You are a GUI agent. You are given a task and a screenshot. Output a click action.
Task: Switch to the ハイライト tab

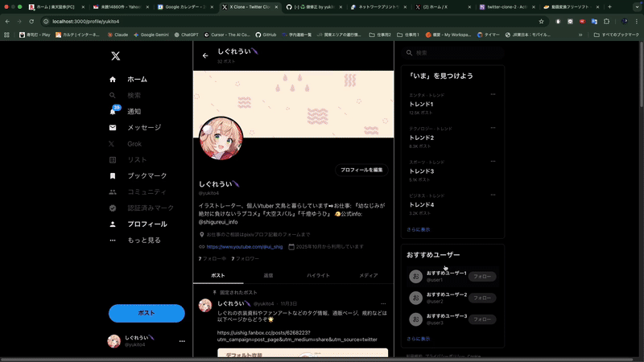pos(318,275)
